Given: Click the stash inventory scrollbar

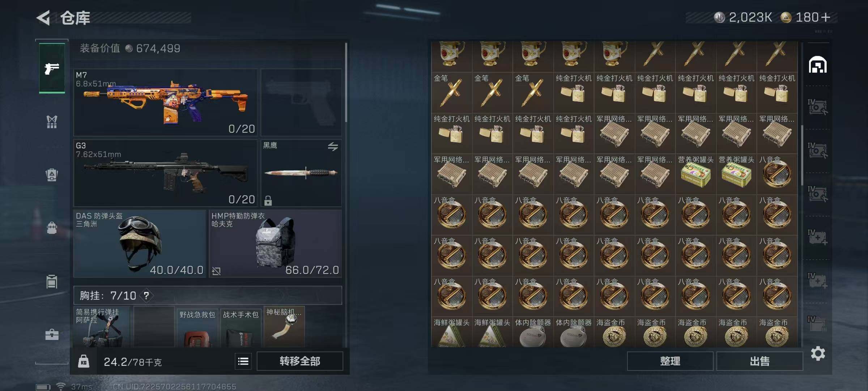Looking at the screenshot, I should point(802,155).
